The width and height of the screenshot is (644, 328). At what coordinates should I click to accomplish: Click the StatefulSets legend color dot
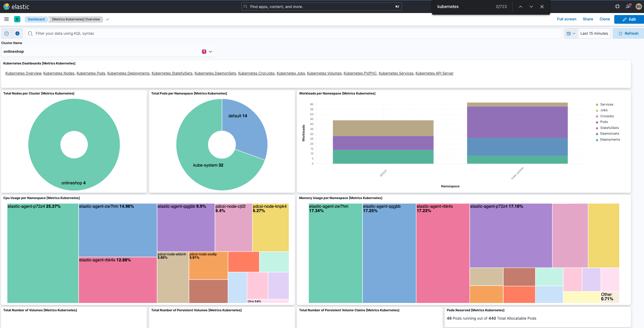point(597,128)
